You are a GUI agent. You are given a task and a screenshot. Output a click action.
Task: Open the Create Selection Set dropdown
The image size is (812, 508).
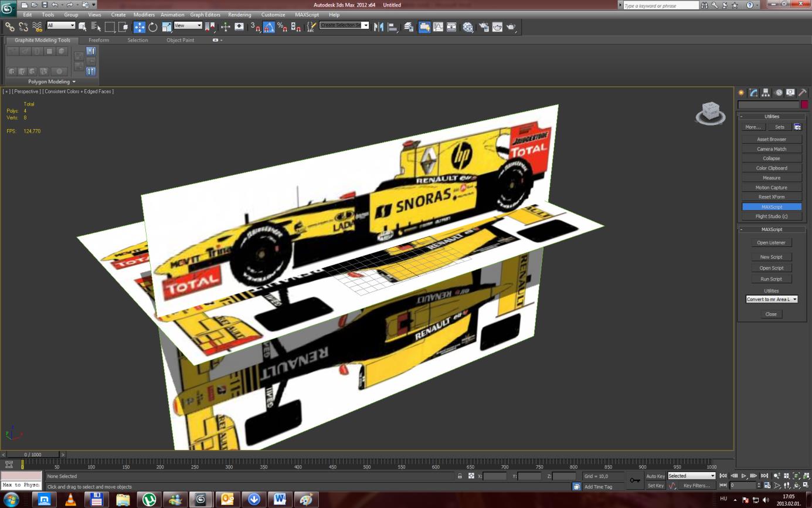coord(344,25)
